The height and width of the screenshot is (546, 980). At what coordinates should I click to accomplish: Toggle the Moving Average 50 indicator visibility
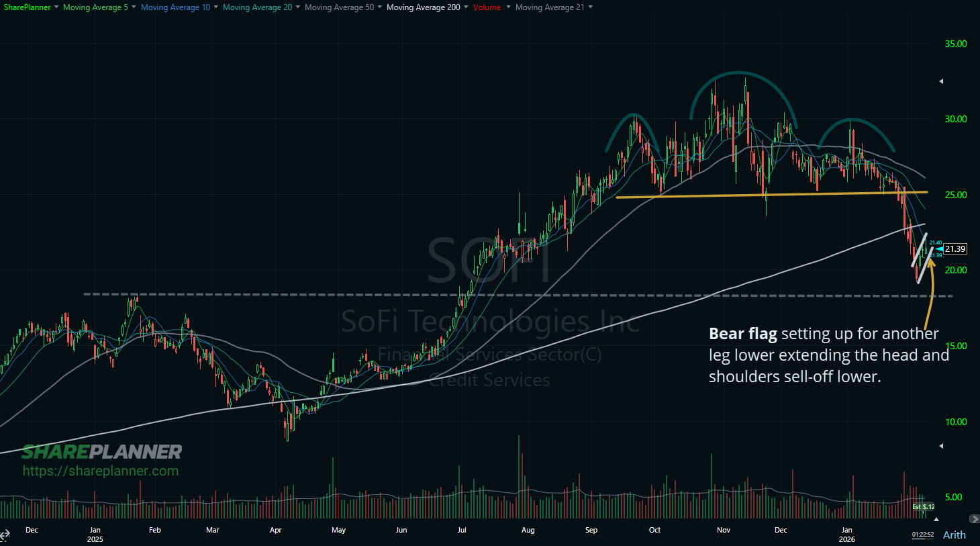(338, 7)
